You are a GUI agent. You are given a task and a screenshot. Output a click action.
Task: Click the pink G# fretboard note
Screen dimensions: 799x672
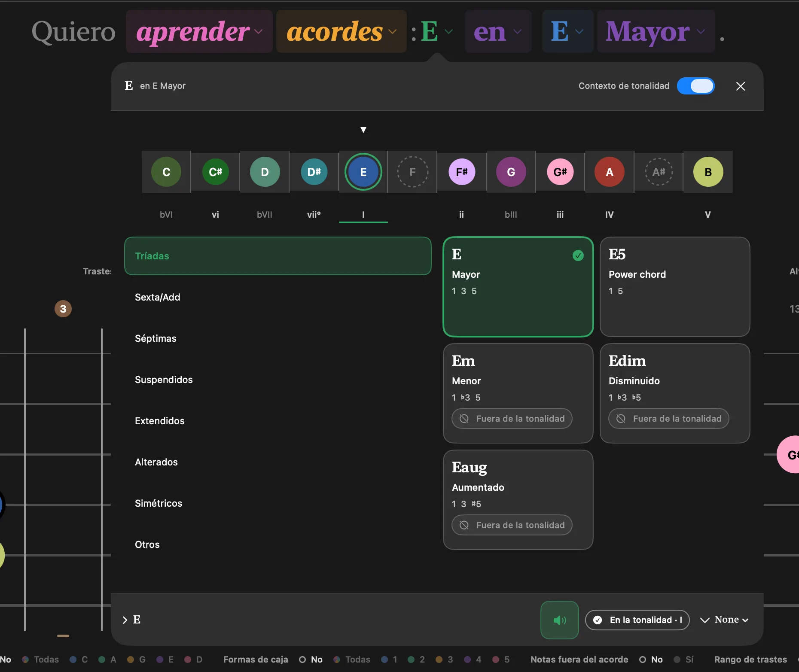pyautogui.click(x=789, y=454)
